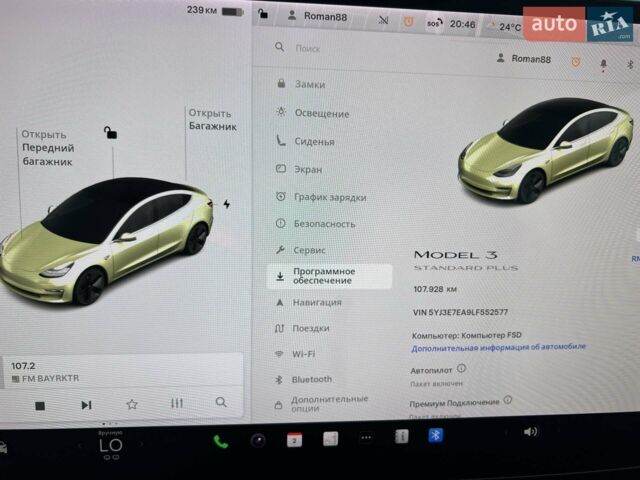Open the Camera app in dock
This screenshot has height=480, width=640.
coord(258,440)
